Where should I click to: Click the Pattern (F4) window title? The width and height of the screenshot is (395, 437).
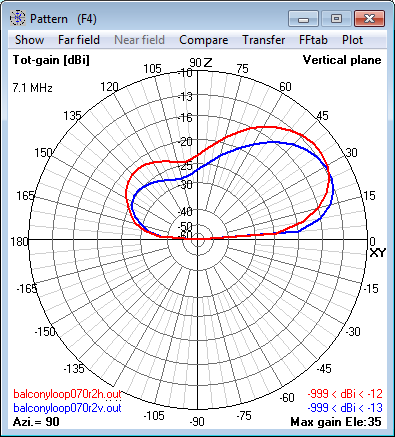click(x=63, y=19)
